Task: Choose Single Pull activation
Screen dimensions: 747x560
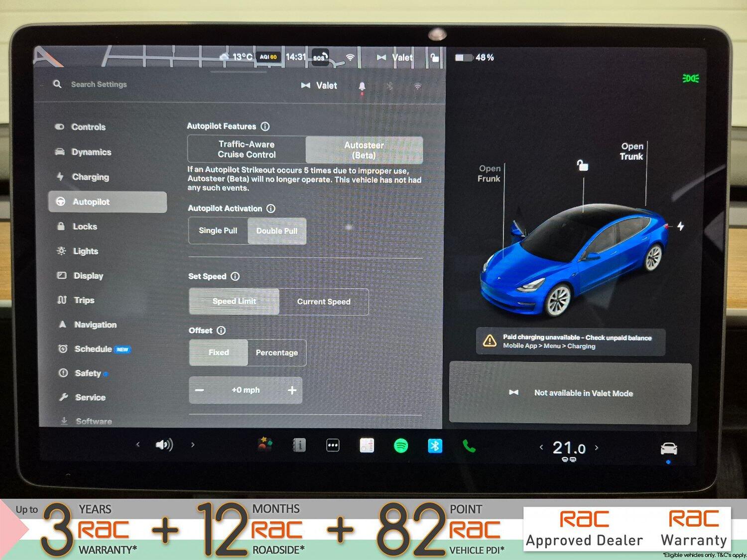Action: (x=218, y=230)
